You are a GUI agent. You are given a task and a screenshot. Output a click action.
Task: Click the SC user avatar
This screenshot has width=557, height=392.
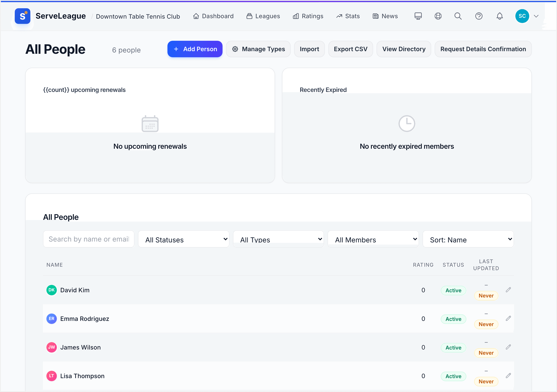(x=522, y=16)
